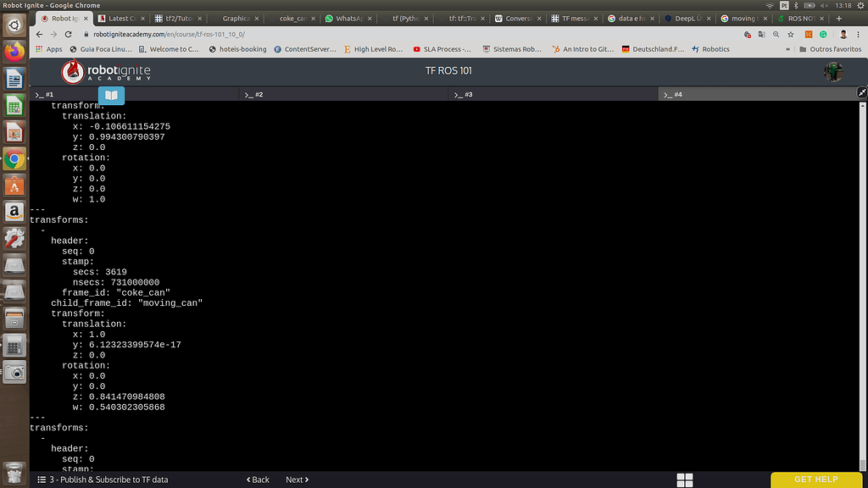Open the notebook book icon panel

(111, 96)
